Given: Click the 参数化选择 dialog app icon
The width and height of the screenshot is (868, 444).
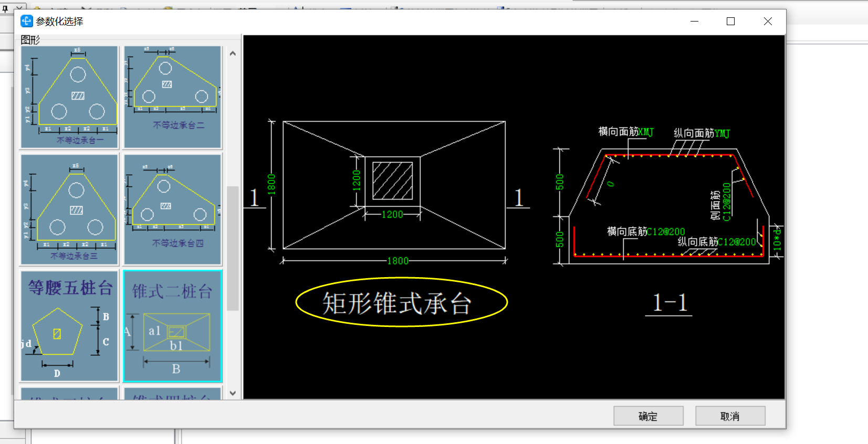Looking at the screenshot, I should coord(26,21).
